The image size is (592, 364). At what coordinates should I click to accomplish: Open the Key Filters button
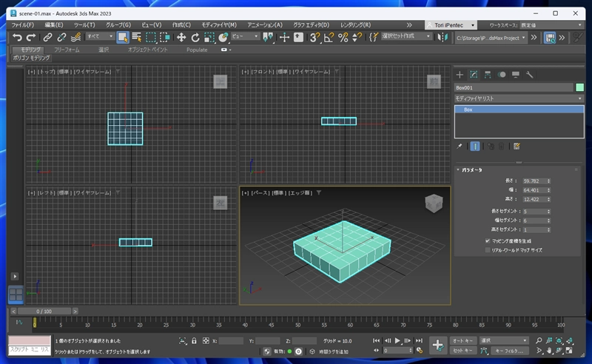tap(510, 351)
